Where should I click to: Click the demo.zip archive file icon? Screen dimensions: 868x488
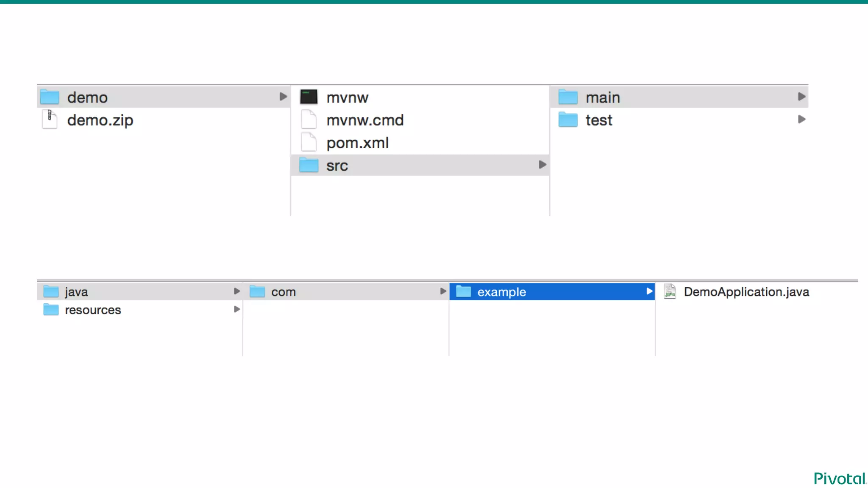point(50,119)
